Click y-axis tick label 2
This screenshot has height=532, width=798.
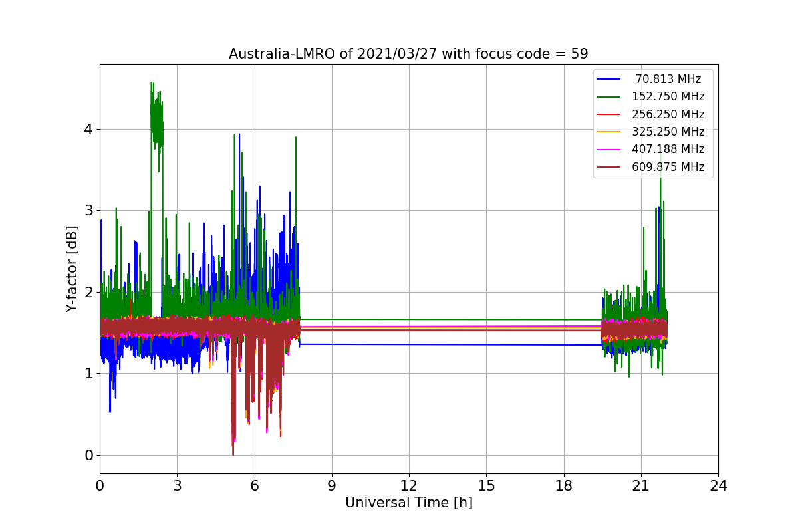pos(87,292)
